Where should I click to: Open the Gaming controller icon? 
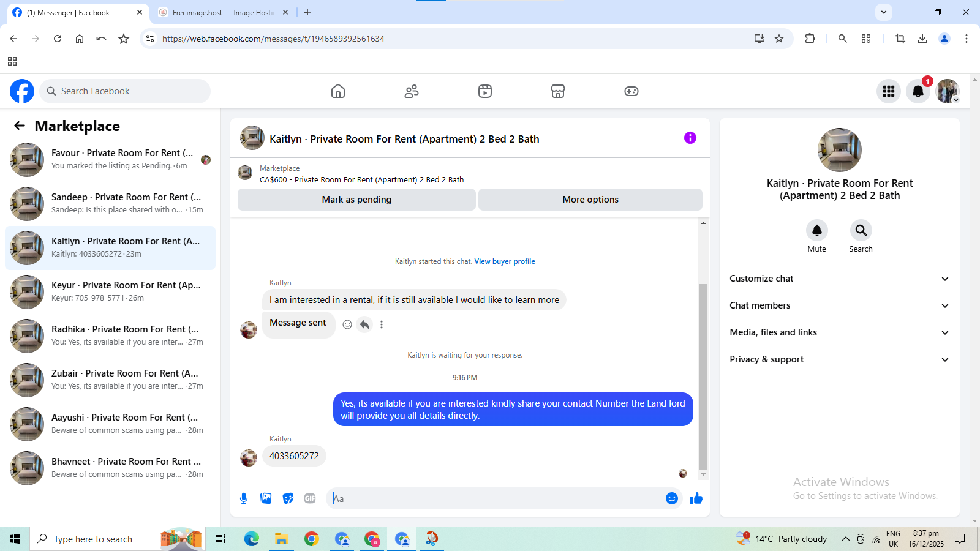[x=631, y=91]
